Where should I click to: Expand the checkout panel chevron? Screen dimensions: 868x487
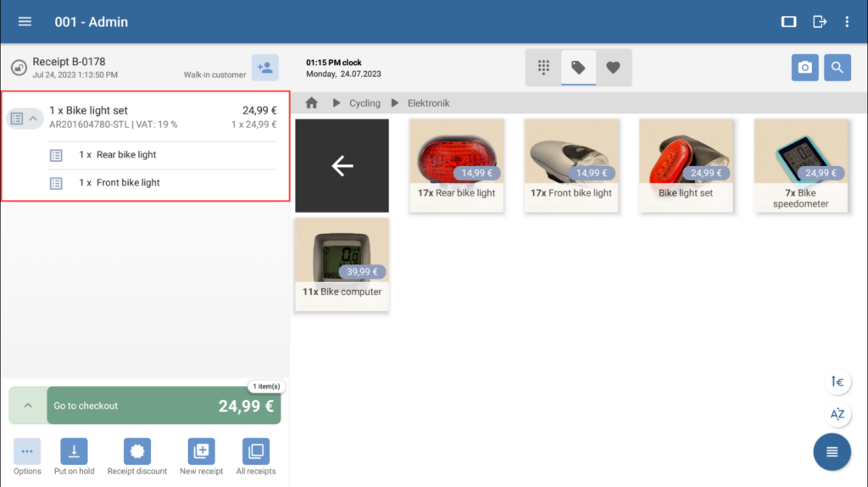[x=28, y=406]
